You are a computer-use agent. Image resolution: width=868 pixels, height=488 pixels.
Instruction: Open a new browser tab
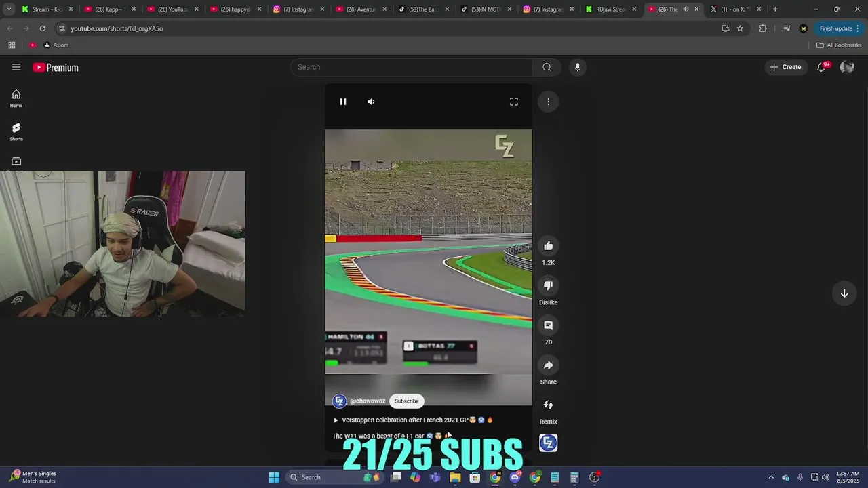pos(775,9)
